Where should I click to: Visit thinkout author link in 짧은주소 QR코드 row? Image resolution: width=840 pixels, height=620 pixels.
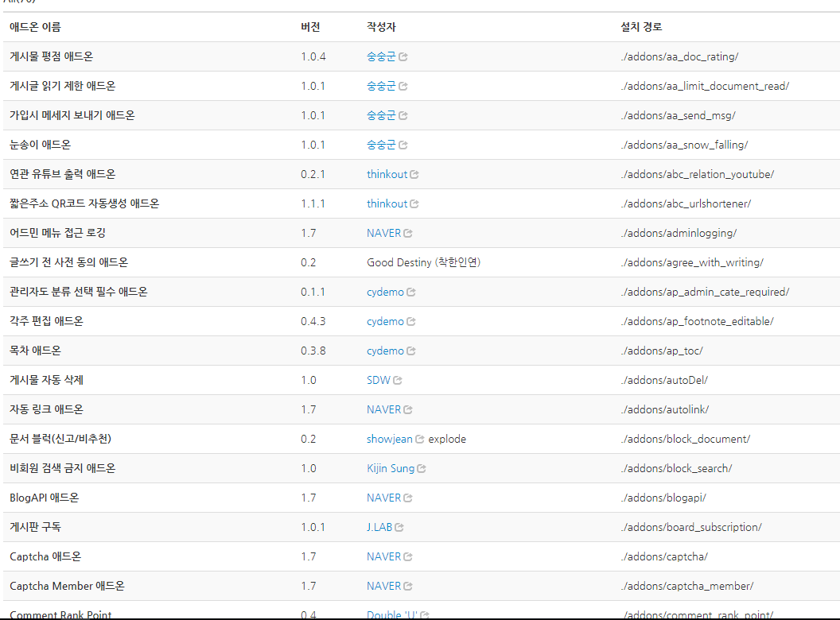387,203
